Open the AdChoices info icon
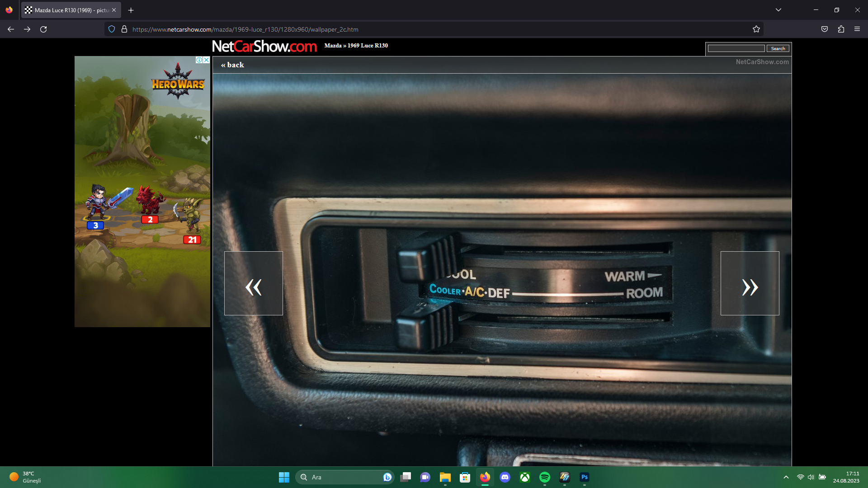This screenshot has width=868, height=488. pyautogui.click(x=199, y=60)
